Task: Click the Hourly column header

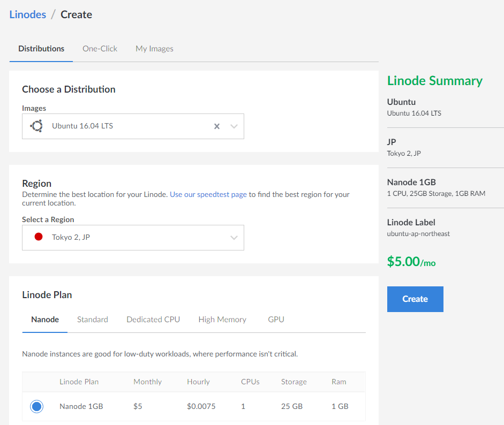Action: (198, 382)
